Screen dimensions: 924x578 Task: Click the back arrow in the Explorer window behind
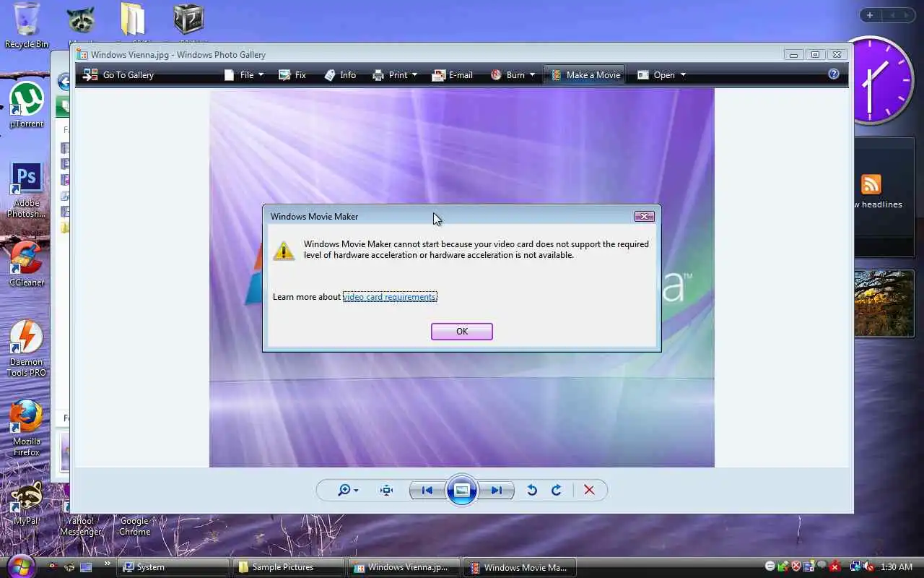pyautogui.click(x=64, y=82)
